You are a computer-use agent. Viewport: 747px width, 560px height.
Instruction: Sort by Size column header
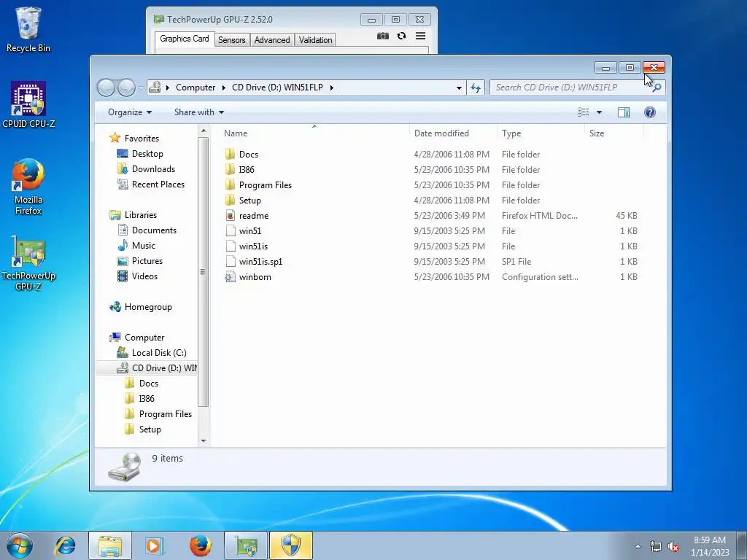click(x=614, y=133)
